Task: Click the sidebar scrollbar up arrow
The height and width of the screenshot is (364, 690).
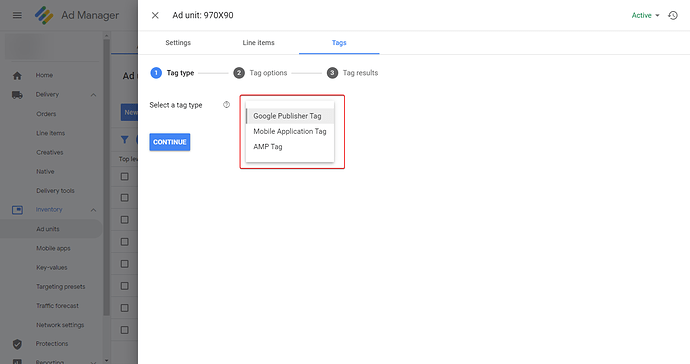Action: (106, 36)
